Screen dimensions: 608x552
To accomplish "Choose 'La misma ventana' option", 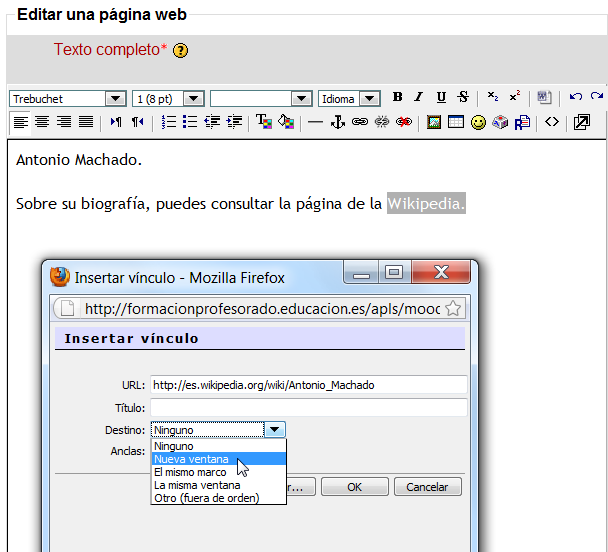I will pyautogui.click(x=196, y=485).
